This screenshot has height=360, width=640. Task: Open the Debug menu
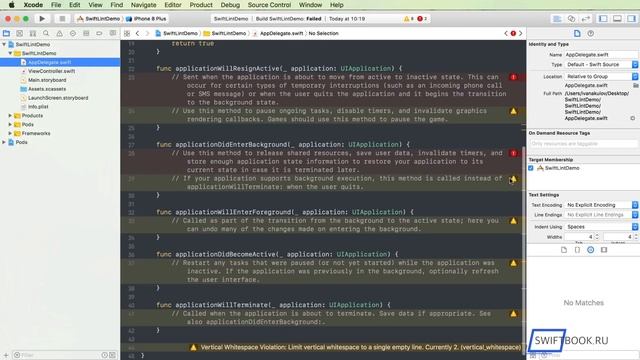click(x=230, y=5)
